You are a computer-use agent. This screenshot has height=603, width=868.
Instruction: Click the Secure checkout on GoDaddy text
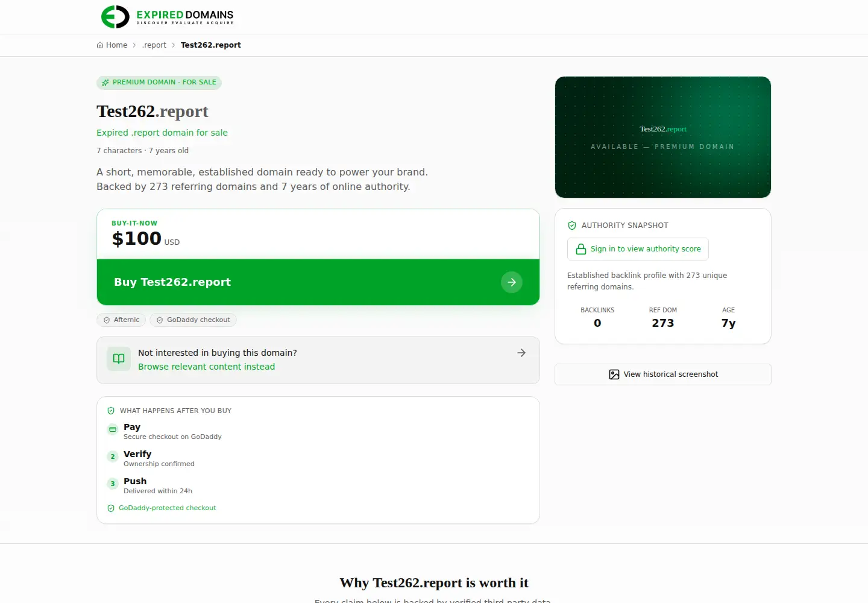(172, 437)
